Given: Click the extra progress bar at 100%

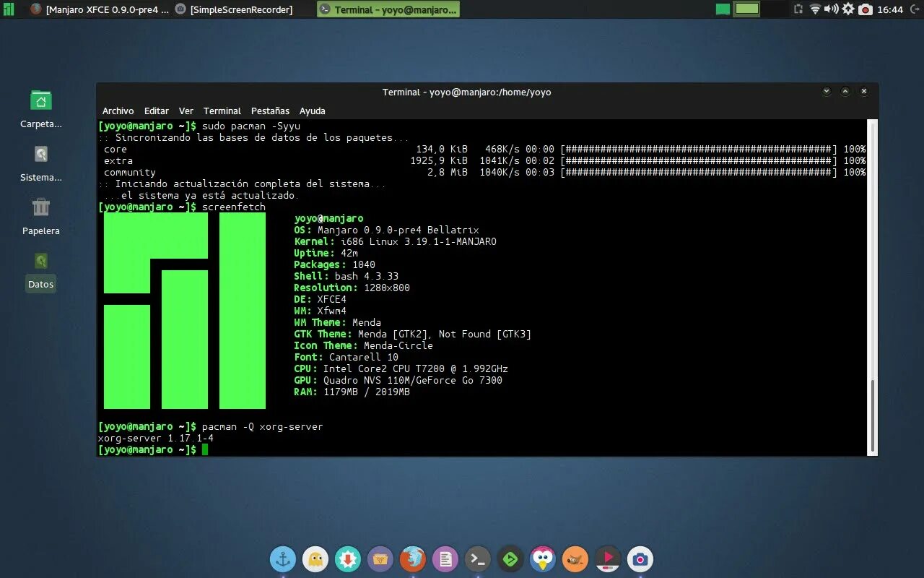Looking at the screenshot, I should pyautogui.click(x=699, y=160).
